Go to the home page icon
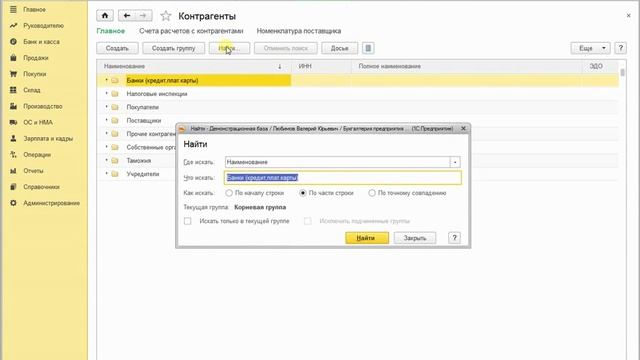This screenshot has width=640, height=360. point(105,16)
